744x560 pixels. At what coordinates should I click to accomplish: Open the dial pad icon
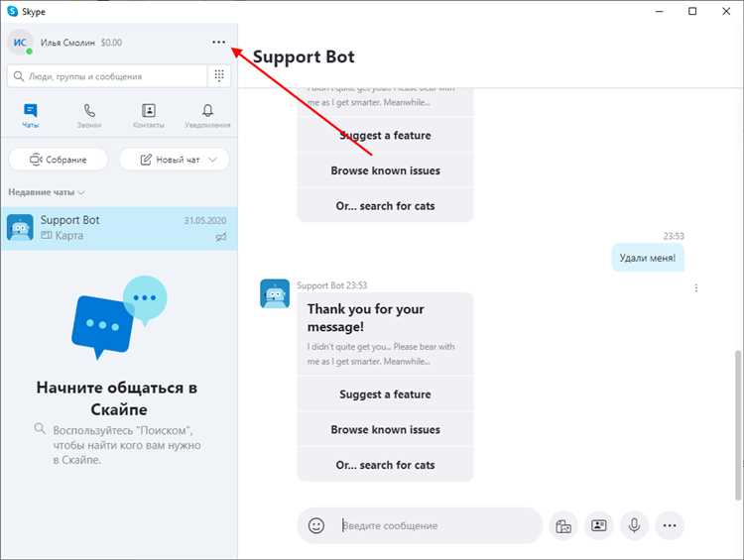pos(219,76)
